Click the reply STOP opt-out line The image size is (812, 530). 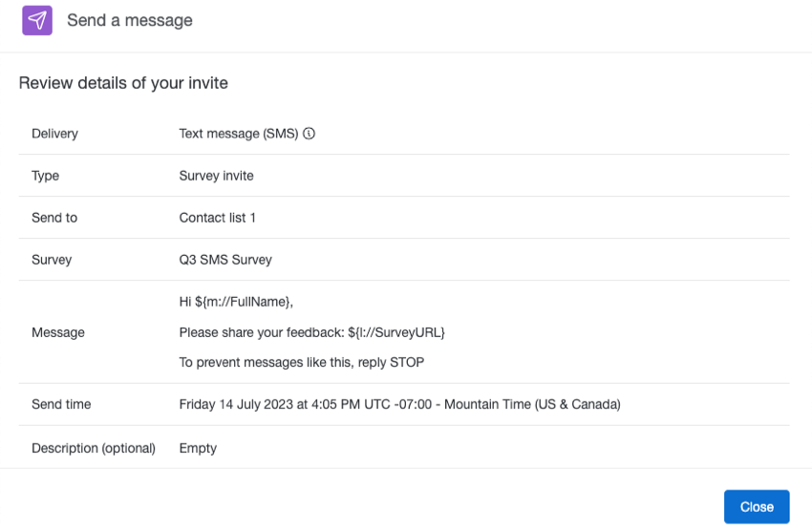click(x=301, y=363)
